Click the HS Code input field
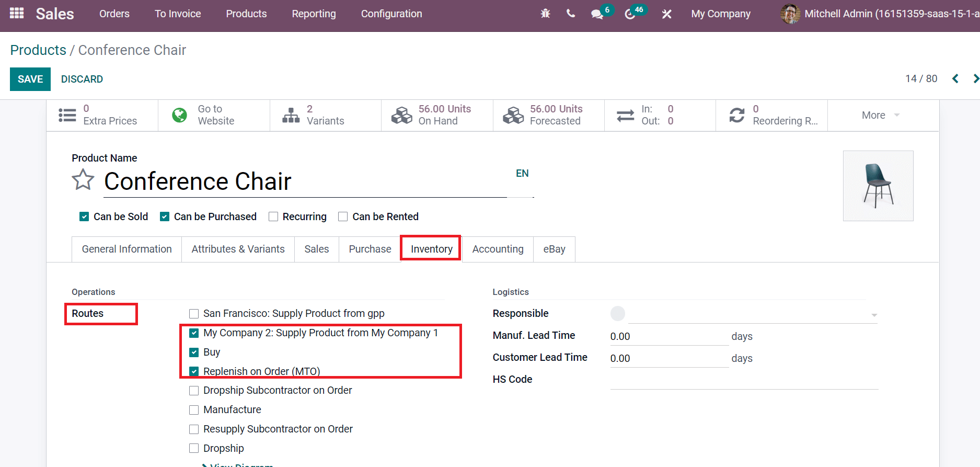 point(744,380)
